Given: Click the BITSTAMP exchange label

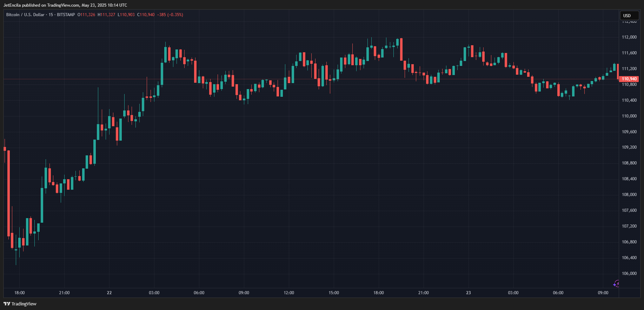Looking at the screenshot, I should pos(66,15).
